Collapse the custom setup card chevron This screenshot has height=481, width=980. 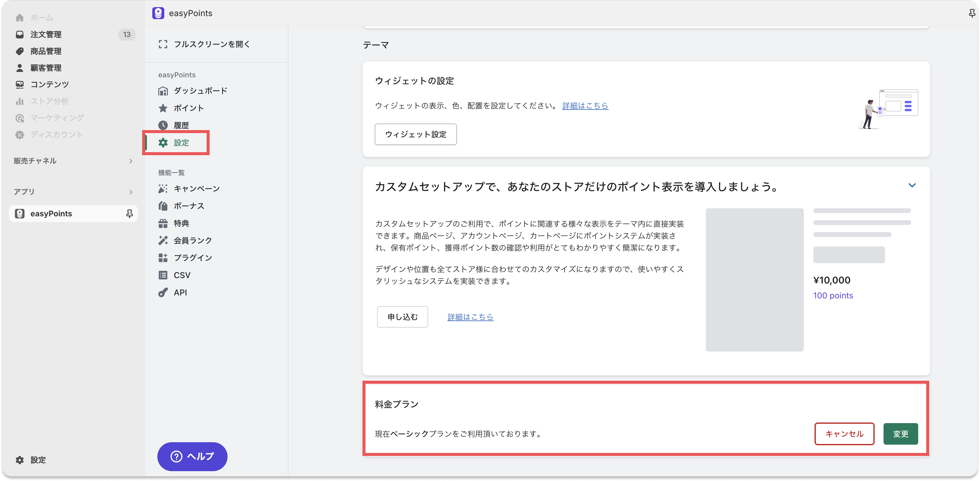912,186
